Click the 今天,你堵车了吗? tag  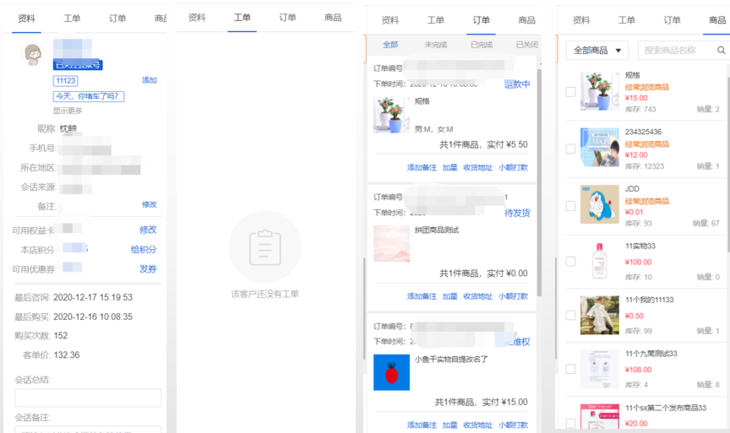[88, 96]
